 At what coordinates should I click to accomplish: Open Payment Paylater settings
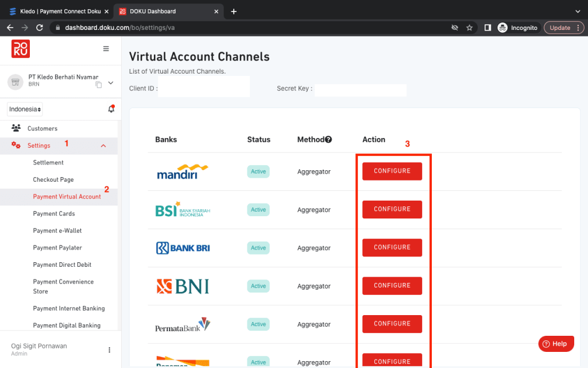pyautogui.click(x=57, y=248)
